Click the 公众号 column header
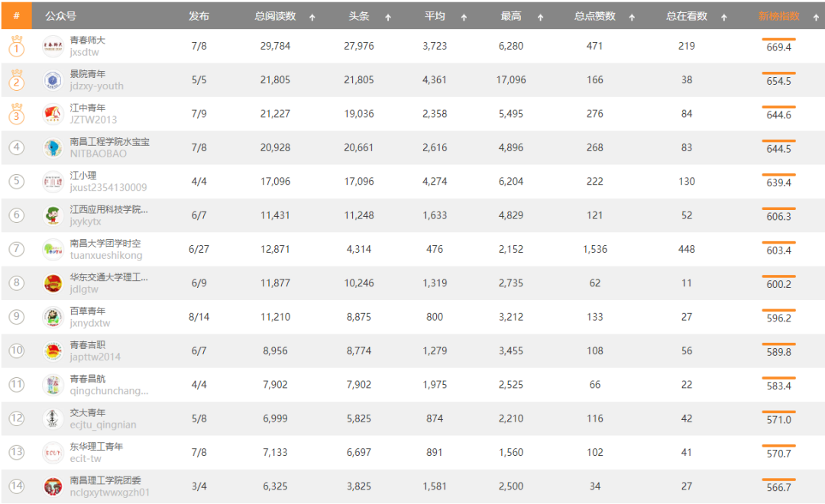Viewport: 825px width, 504px height. pos(60,16)
